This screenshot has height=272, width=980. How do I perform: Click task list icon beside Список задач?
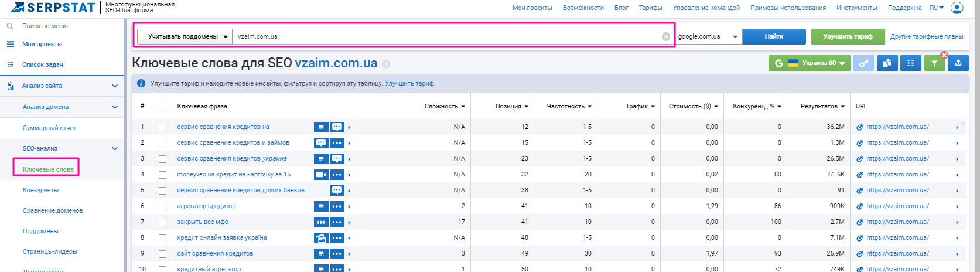pyautogui.click(x=10, y=64)
